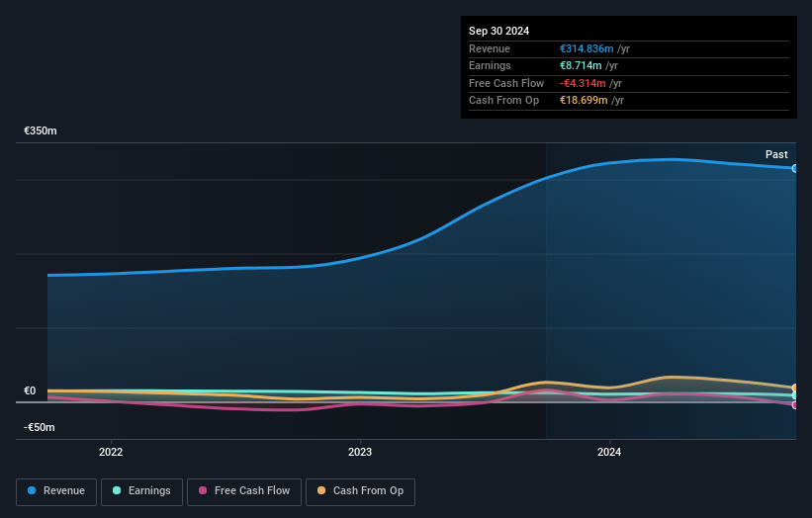Click the €18.699m cash from op value
812x518 pixels.
tap(584, 101)
